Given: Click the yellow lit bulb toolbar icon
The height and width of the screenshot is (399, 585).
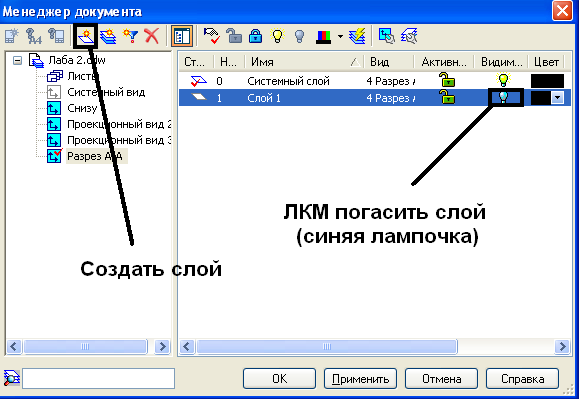Looking at the screenshot, I should pyautogui.click(x=278, y=36).
